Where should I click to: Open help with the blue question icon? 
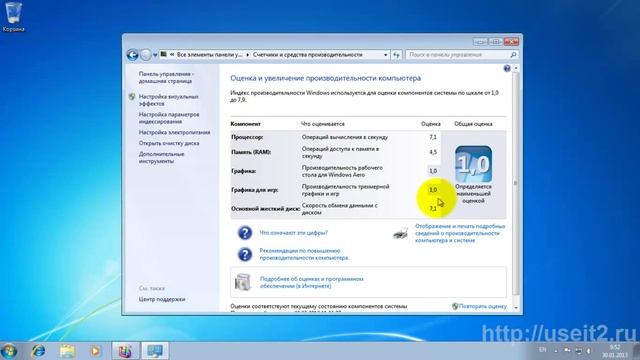pos(507,68)
